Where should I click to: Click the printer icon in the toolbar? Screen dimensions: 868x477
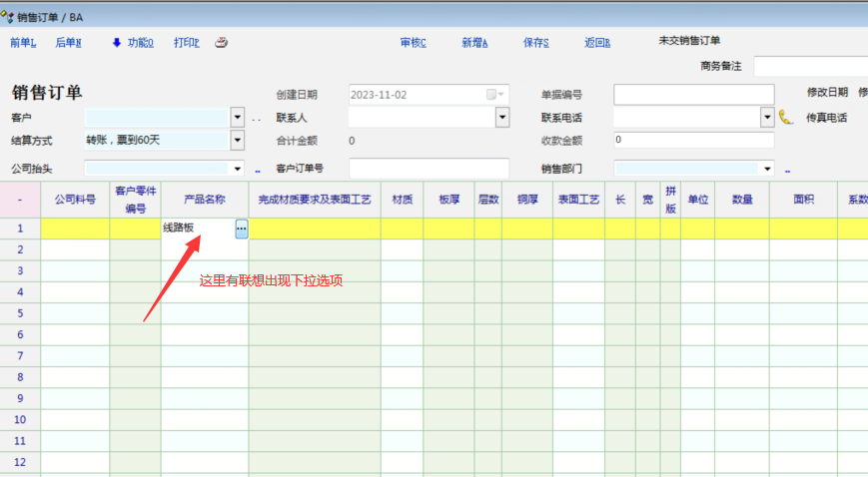coord(222,43)
